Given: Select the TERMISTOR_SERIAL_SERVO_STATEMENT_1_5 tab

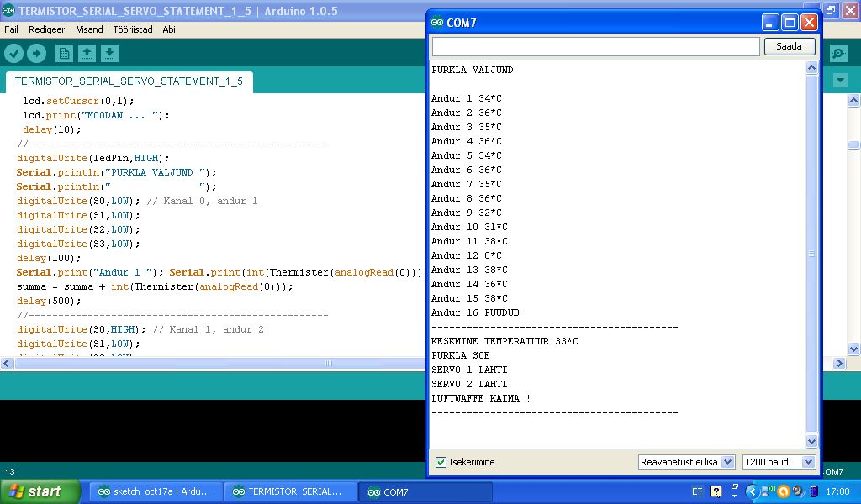Looking at the screenshot, I should 129,81.
